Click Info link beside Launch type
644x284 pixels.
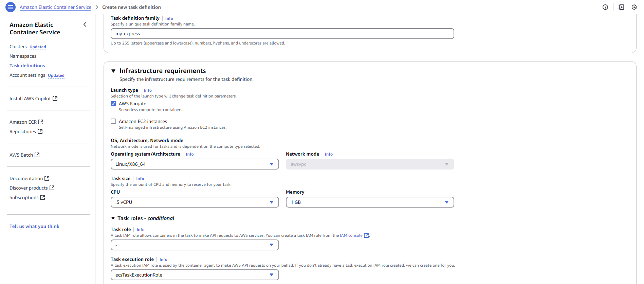pyautogui.click(x=148, y=90)
